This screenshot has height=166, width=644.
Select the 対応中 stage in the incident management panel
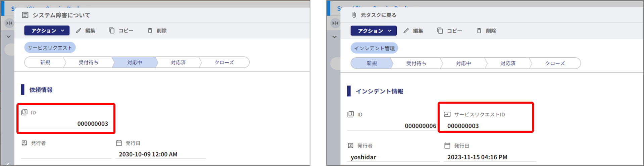coord(463,63)
